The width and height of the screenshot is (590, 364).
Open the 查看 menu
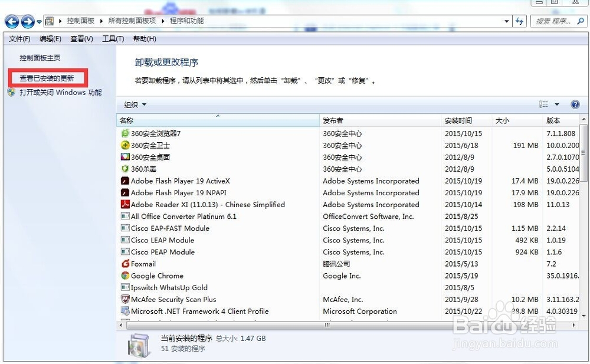(81, 38)
